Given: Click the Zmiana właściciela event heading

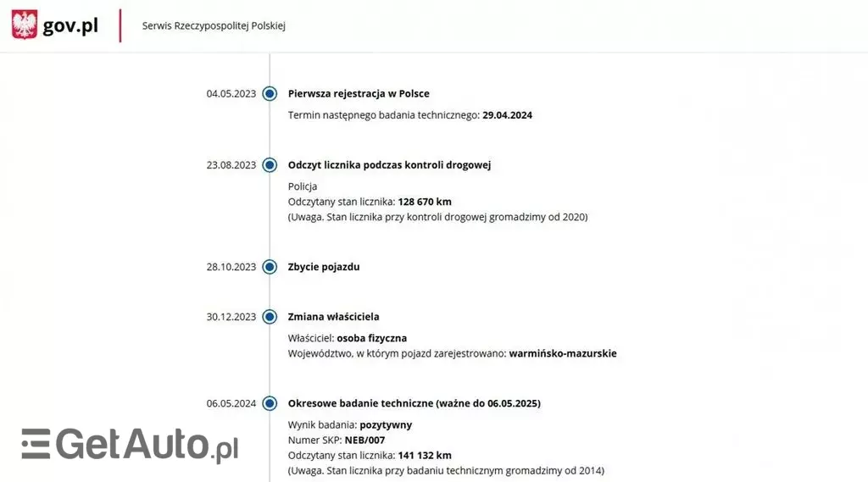Looking at the screenshot, I should [x=333, y=317].
